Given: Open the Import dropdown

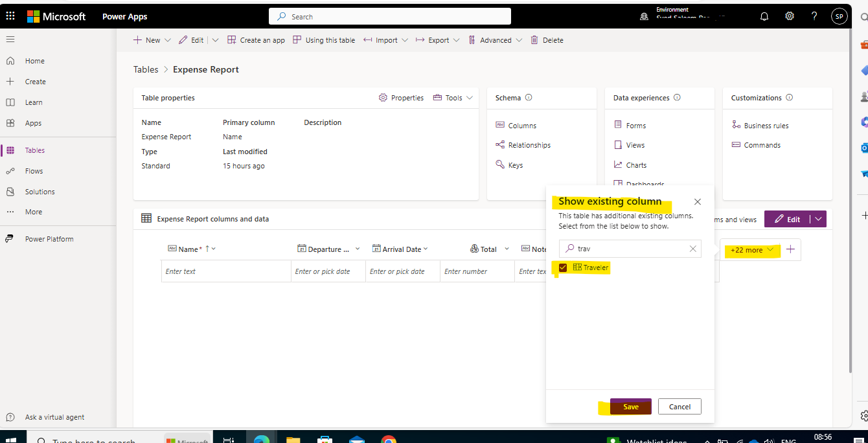Looking at the screenshot, I should (386, 40).
